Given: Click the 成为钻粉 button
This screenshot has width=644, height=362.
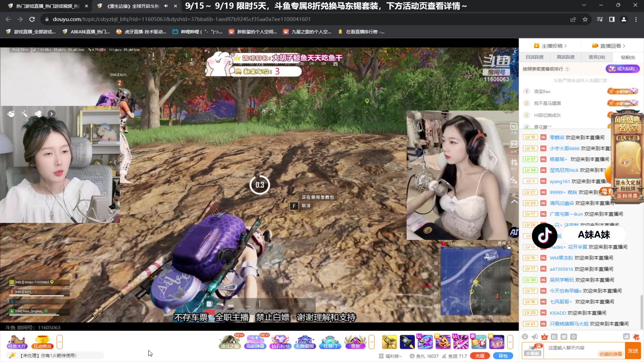Looking at the screenshot, I should (623, 69).
